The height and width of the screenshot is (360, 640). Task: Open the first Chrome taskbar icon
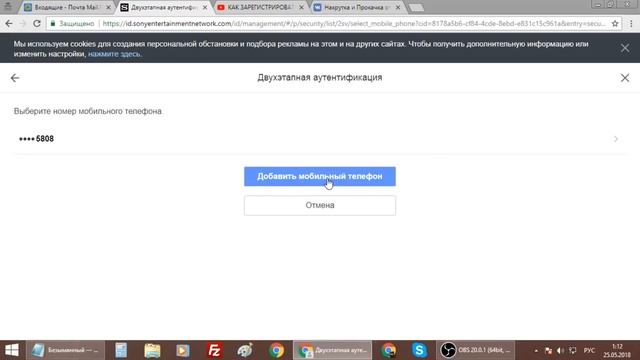coord(276,350)
